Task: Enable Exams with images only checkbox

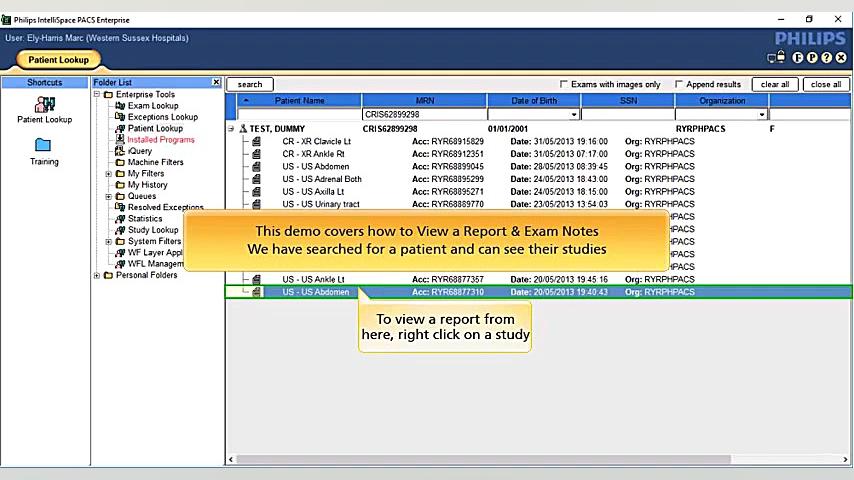Action: (563, 84)
